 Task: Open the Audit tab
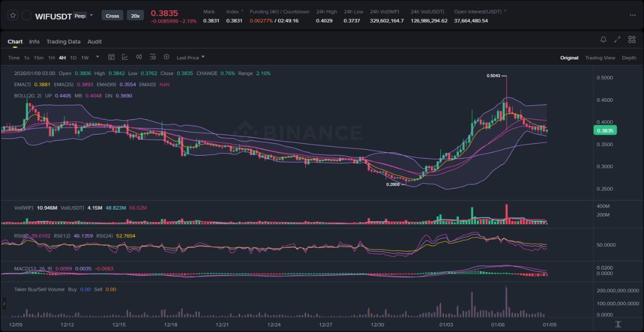(95, 42)
